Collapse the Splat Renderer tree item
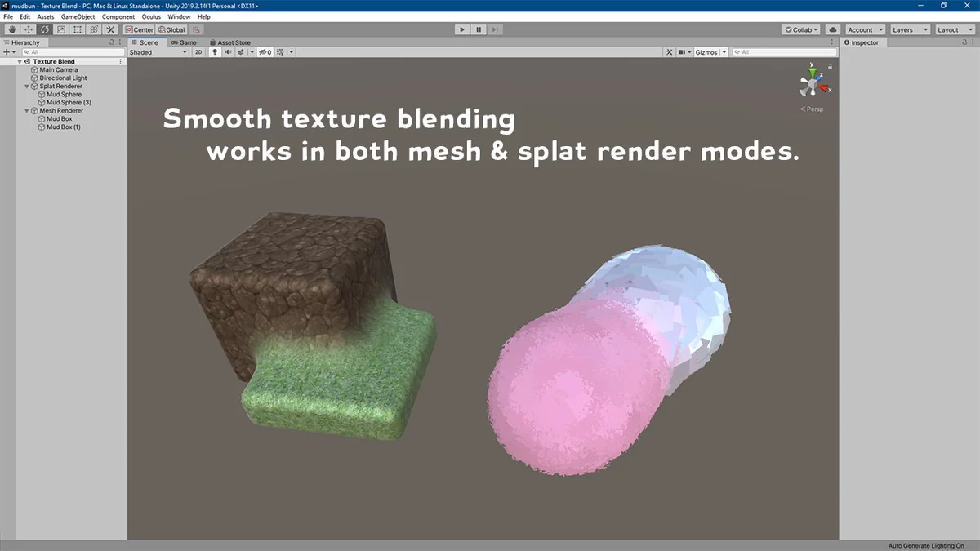 27,87
